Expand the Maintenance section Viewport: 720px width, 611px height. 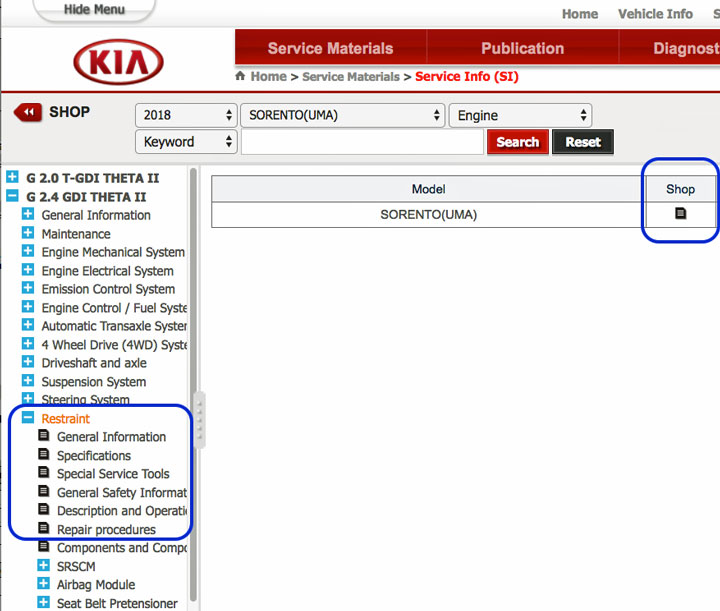tap(28, 233)
